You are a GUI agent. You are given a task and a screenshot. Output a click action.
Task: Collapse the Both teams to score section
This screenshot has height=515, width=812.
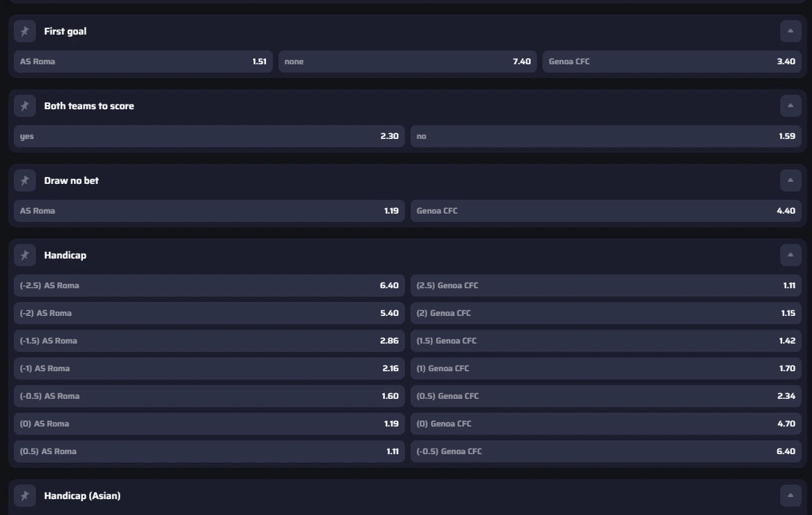pos(791,106)
